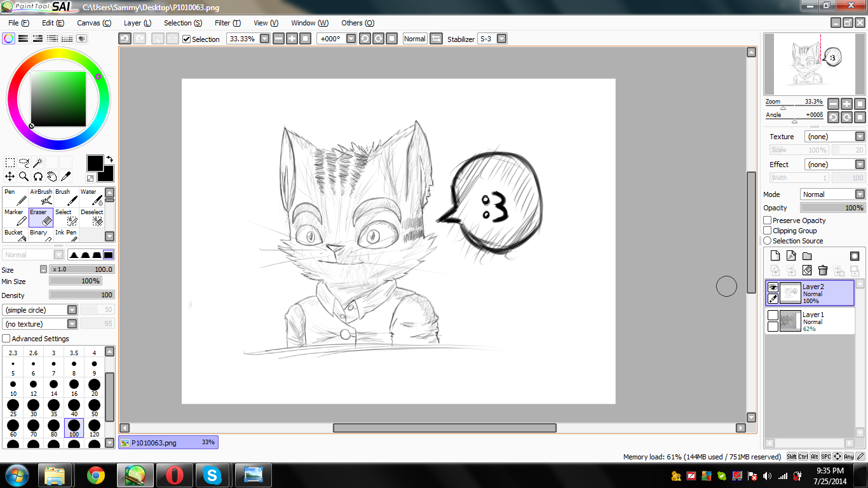The image size is (868, 488).
Task: Delete the selected layer with trash icon
Action: [823, 271]
